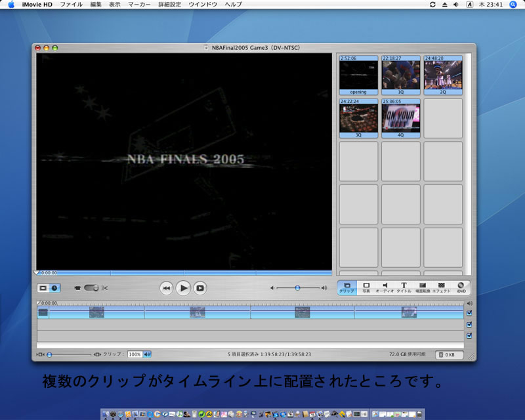The height and width of the screenshot is (420, 525).
Task: Play the movie in full screen
Action: pyautogui.click(x=200, y=287)
